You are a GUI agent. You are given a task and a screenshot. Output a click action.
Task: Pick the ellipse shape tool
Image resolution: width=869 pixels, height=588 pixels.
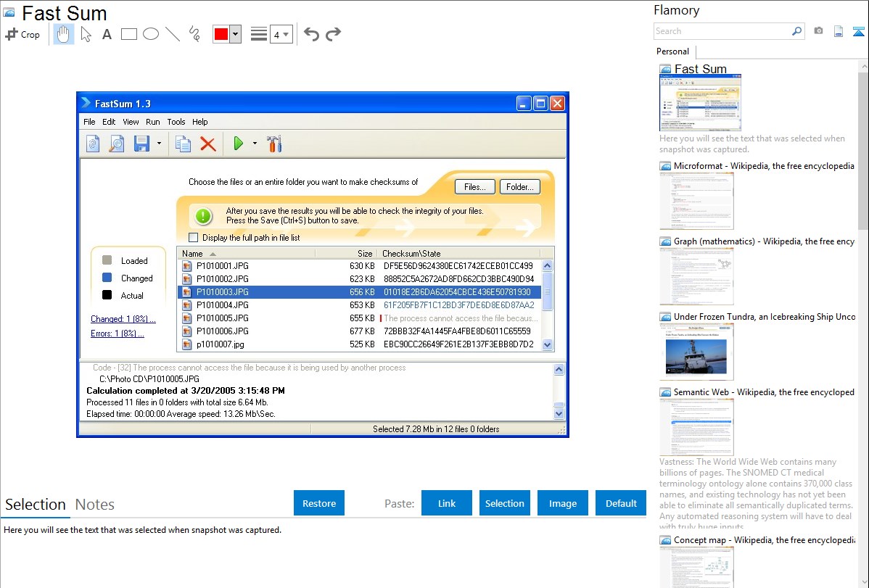click(x=151, y=34)
